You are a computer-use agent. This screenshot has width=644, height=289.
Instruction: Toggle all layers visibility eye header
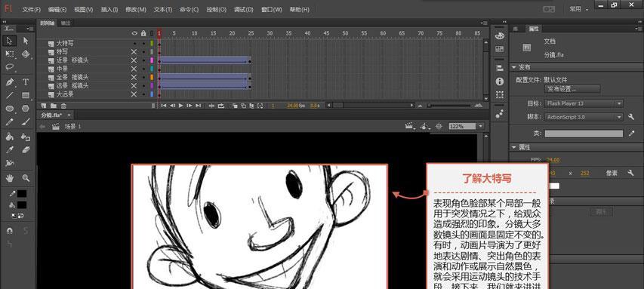[134, 33]
